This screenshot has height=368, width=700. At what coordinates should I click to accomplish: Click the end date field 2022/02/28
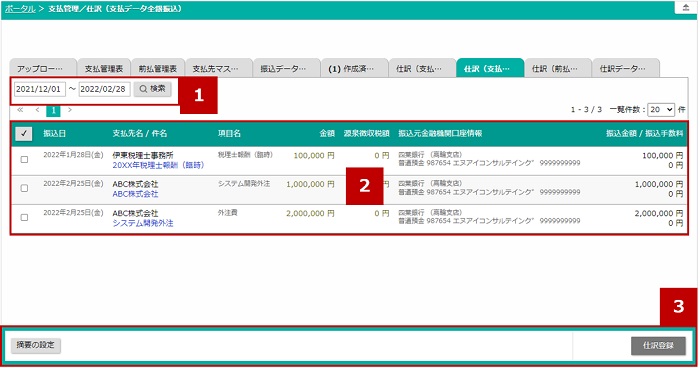104,89
